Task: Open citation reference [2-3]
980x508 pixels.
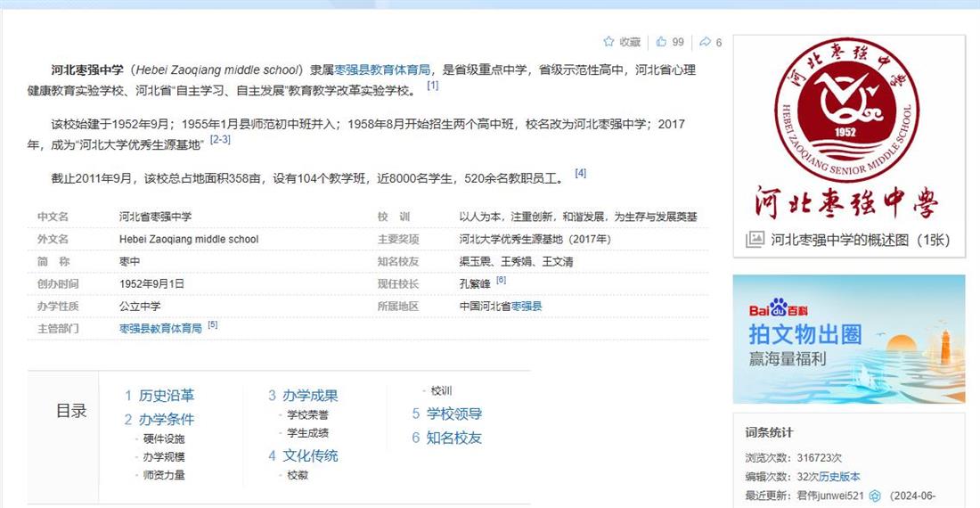Action: (x=220, y=139)
